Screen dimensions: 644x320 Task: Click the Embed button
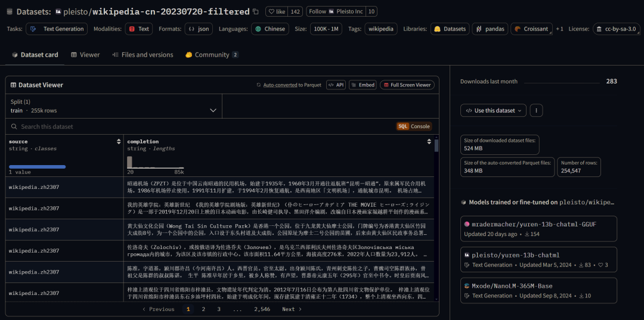click(362, 85)
